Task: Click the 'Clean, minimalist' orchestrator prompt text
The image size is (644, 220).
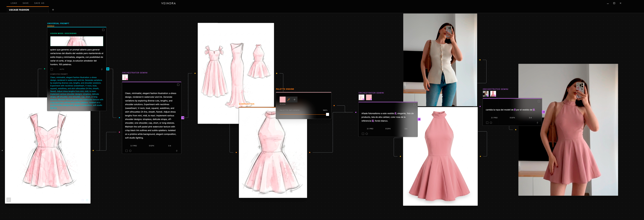Action: [151, 115]
